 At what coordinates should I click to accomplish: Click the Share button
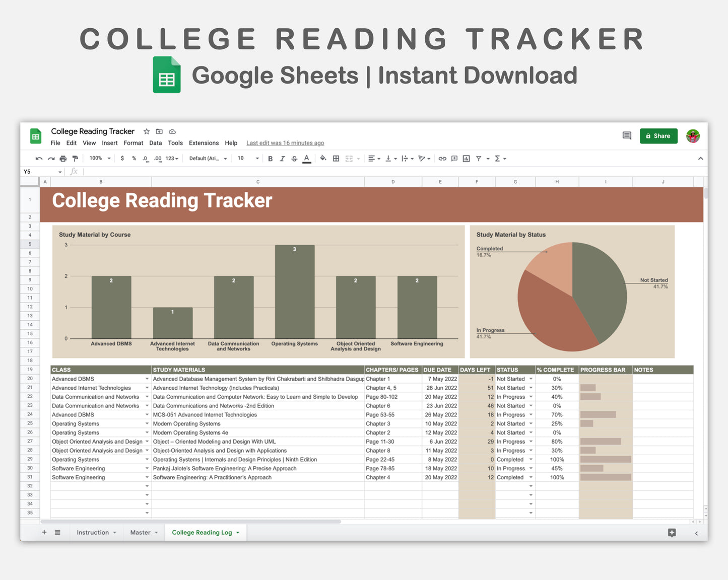click(658, 136)
